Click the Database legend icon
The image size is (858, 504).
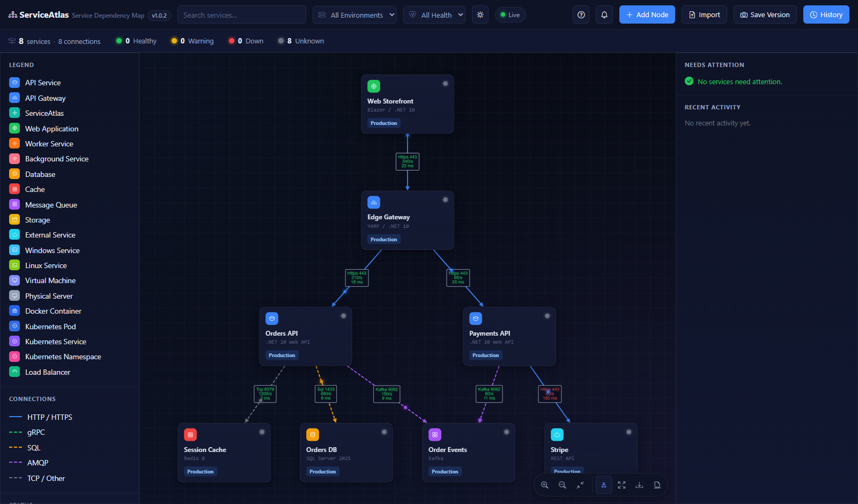(14, 174)
